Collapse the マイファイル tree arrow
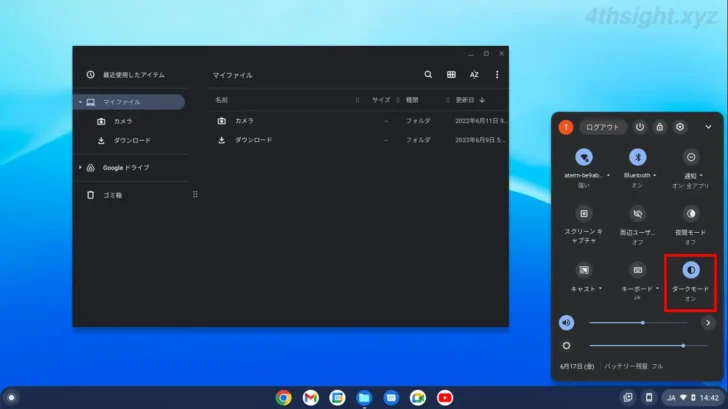The width and height of the screenshot is (728, 409). pyautogui.click(x=80, y=102)
